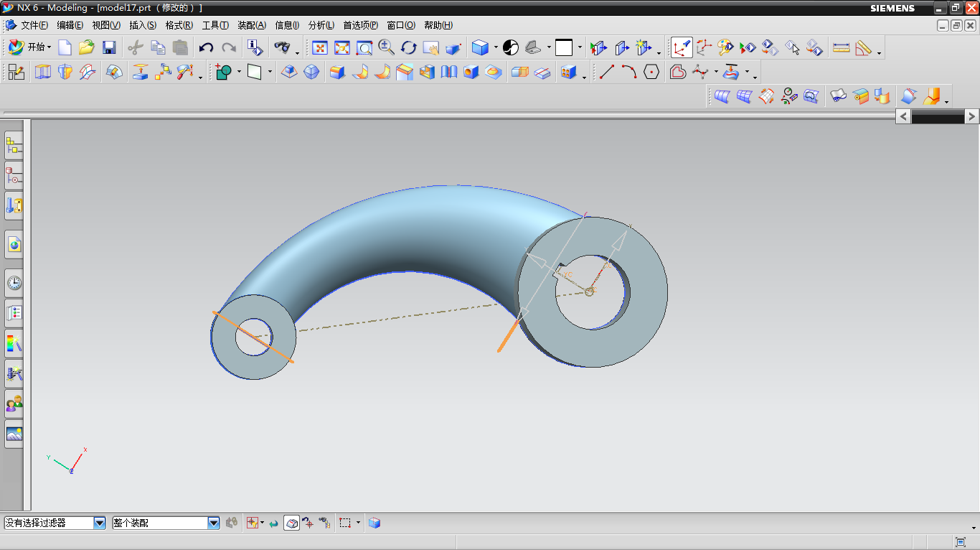Select the Zoom In/Out magnifier tool

[387, 48]
